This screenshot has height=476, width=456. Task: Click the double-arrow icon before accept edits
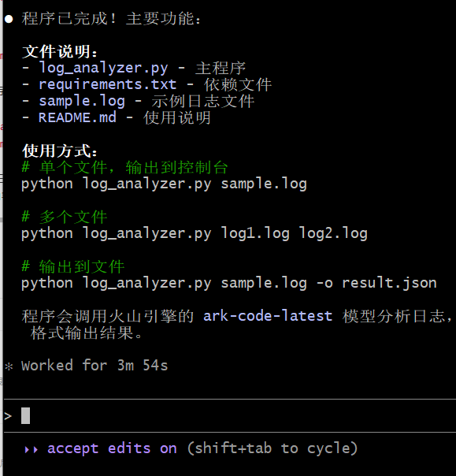point(32,449)
